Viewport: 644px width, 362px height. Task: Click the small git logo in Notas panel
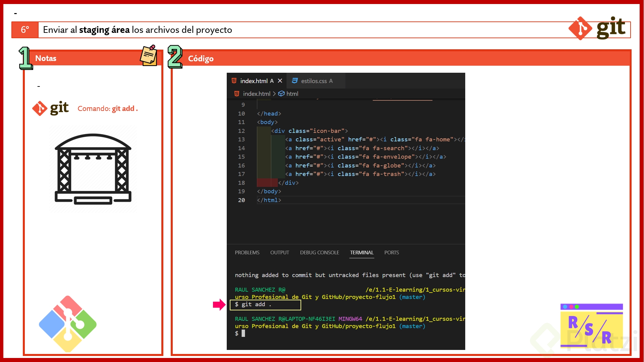click(x=50, y=108)
